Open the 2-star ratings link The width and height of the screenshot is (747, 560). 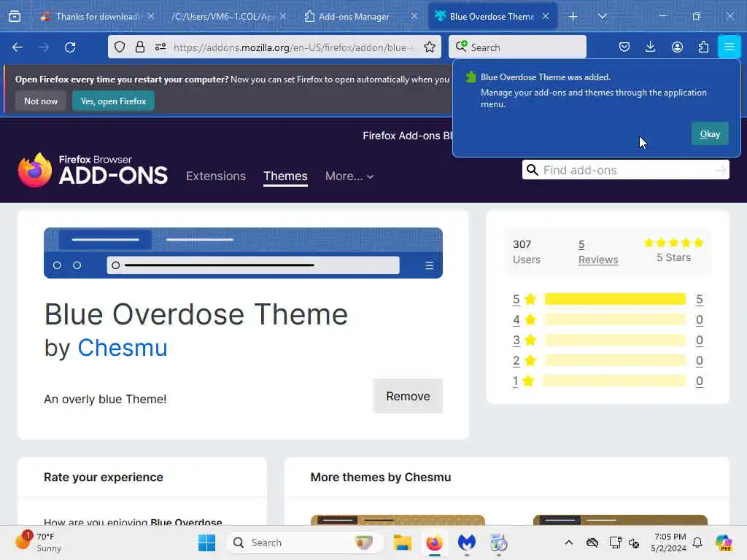tap(516, 360)
